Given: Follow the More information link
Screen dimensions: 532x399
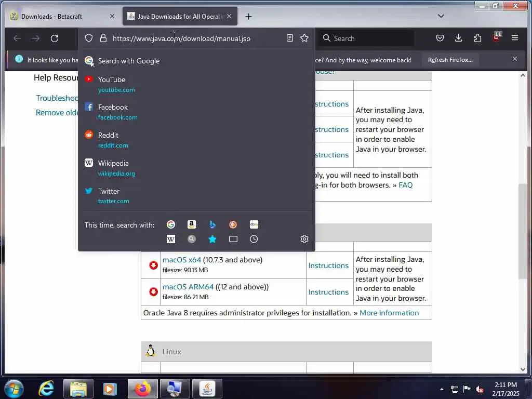Looking at the screenshot, I should (x=389, y=313).
